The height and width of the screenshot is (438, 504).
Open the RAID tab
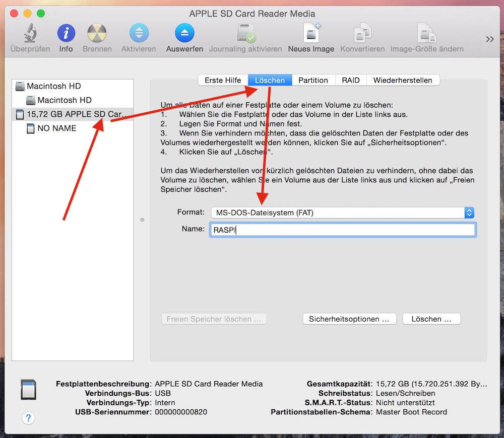point(351,80)
